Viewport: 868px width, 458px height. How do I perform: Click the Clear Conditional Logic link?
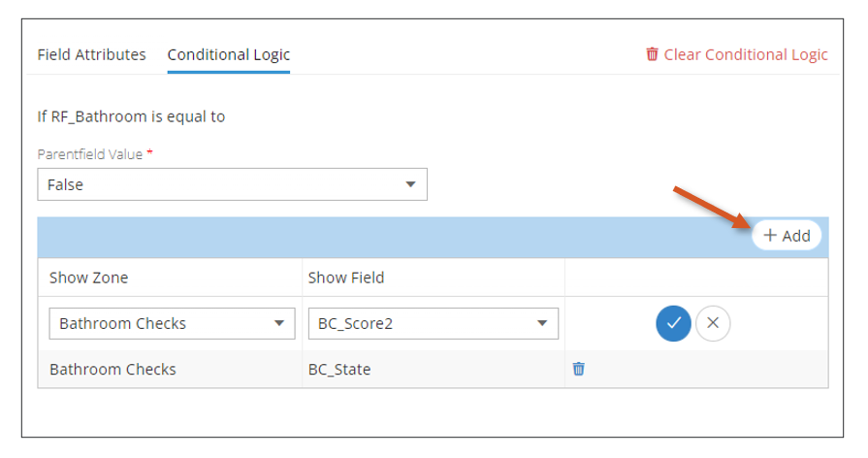[745, 55]
